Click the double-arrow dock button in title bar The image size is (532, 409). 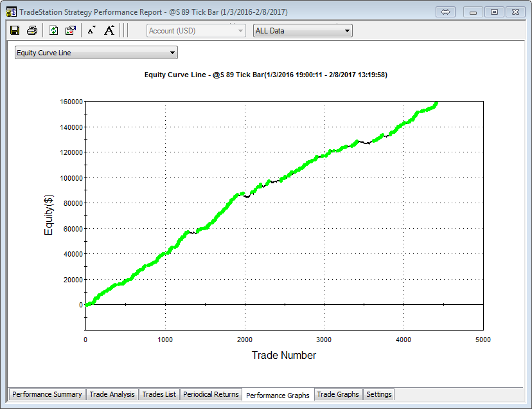(445, 12)
